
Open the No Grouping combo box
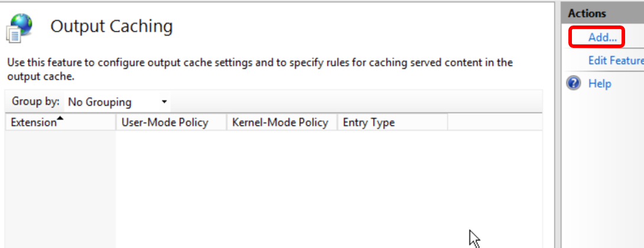coord(118,102)
